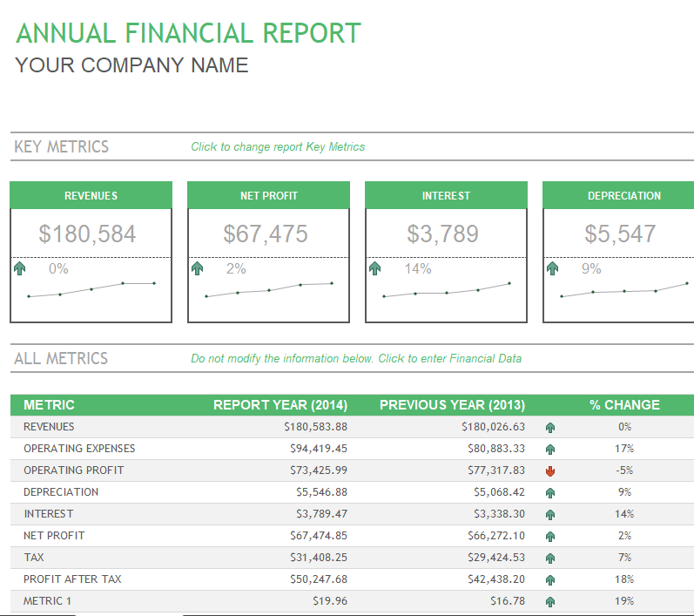Select the Depreciation $5,547 value
The image size is (694, 616).
[x=620, y=234]
